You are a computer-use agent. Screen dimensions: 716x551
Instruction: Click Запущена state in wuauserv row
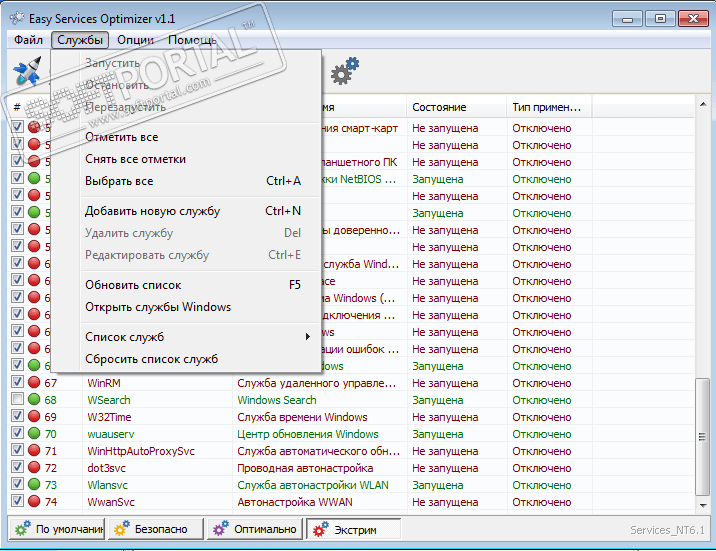tap(437, 434)
